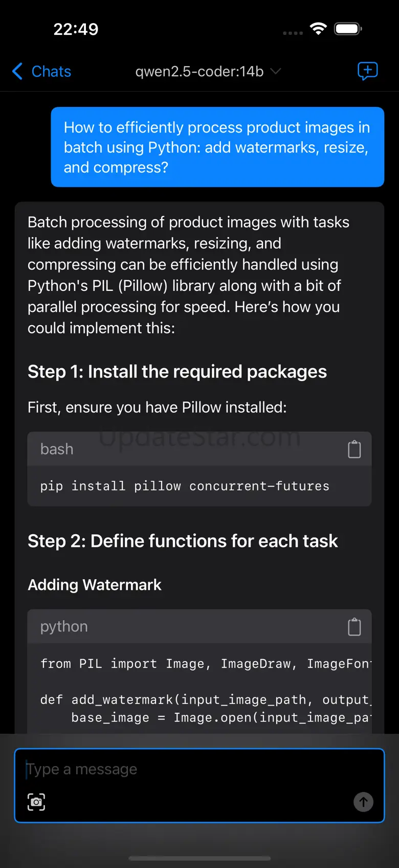Expand the model selector chevron
Screen dimensions: 399x868
tap(276, 71)
